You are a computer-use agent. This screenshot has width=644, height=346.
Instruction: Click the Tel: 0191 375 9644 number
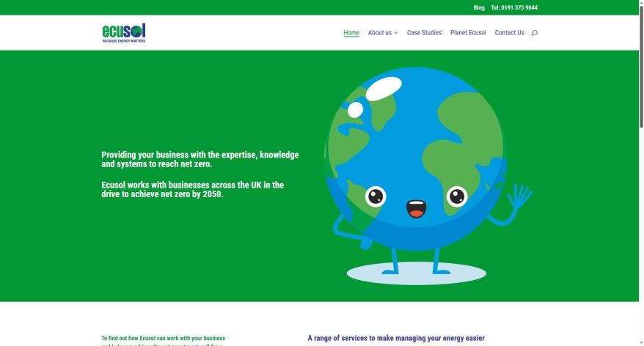[x=514, y=8]
